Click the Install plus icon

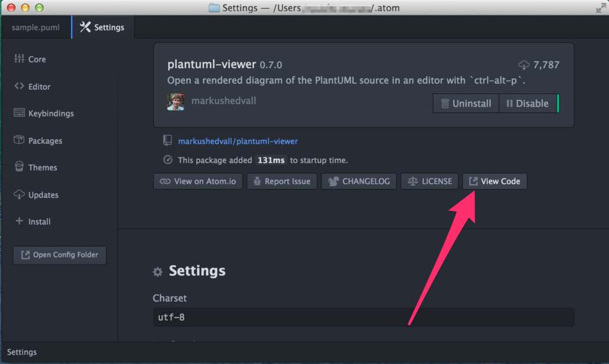[x=19, y=221]
